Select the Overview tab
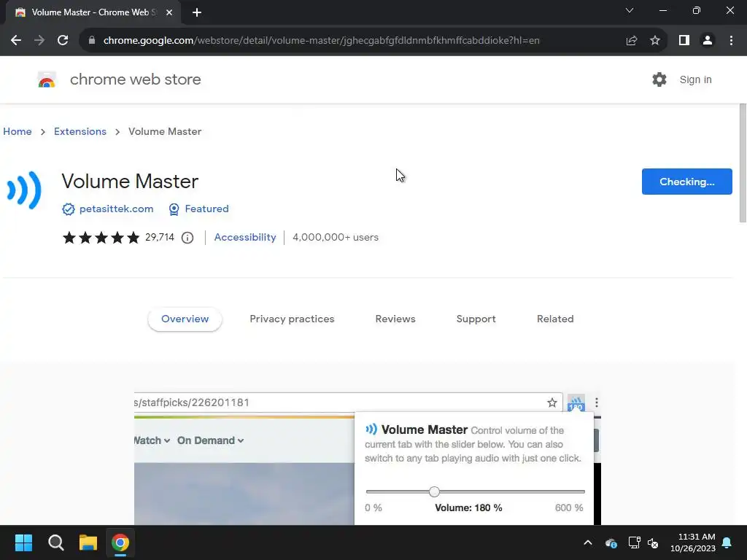Viewport: 747px width, 560px height. (x=185, y=319)
